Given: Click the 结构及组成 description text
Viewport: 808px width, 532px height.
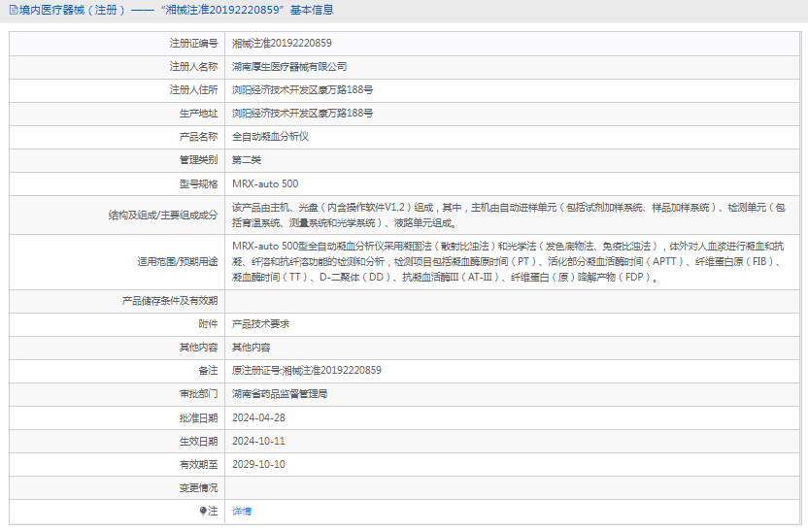Looking at the screenshot, I should [509, 216].
